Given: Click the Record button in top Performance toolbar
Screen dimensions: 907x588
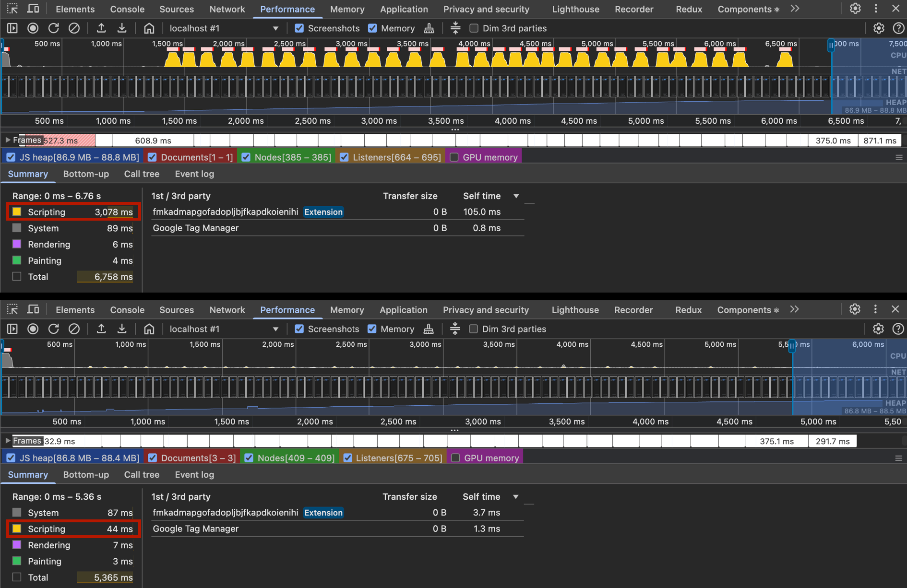Looking at the screenshot, I should pyautogui.click(x=33, y=28).
